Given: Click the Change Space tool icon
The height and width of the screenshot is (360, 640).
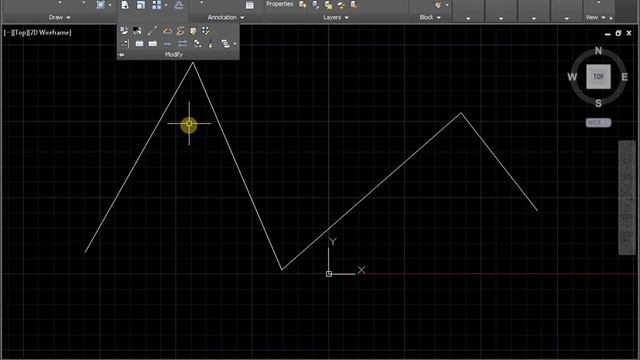Looking at the screenshot, I should pos(137,30).
